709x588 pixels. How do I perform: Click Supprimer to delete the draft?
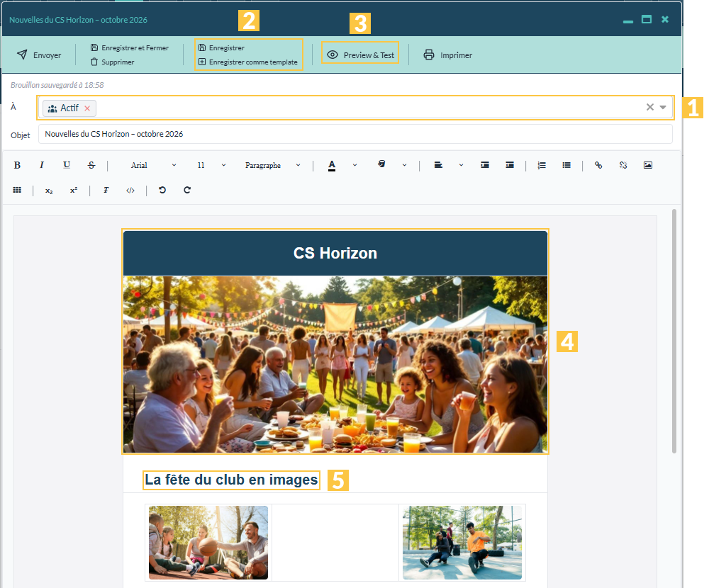[x=112, y=62]
